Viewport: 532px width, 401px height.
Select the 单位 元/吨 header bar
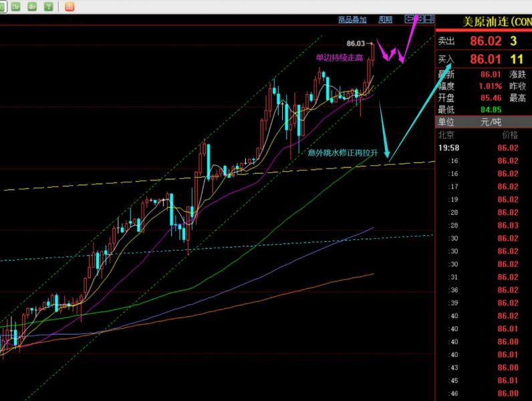pyautogui.click(x=483, y=122)
